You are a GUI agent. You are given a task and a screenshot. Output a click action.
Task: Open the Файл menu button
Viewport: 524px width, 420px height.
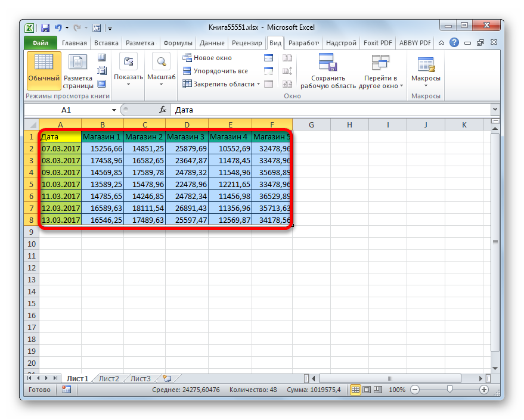point(41,43)
